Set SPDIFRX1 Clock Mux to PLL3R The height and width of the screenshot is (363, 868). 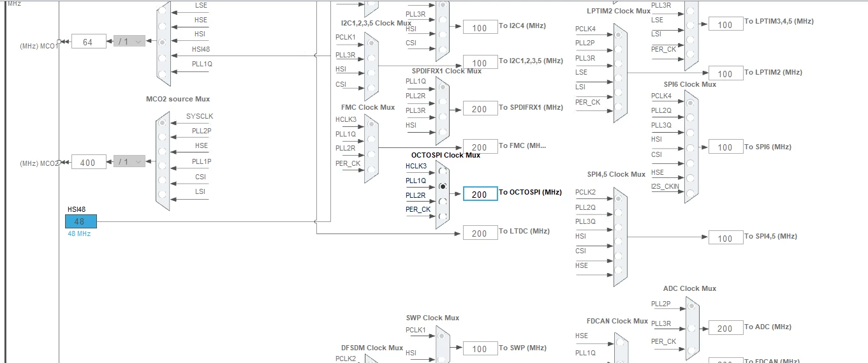442,117
